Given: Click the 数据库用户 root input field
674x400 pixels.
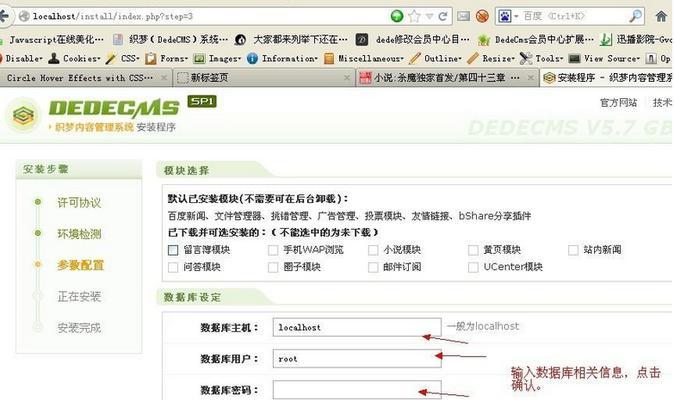Looking at the screenshot, I should point(357,358).
